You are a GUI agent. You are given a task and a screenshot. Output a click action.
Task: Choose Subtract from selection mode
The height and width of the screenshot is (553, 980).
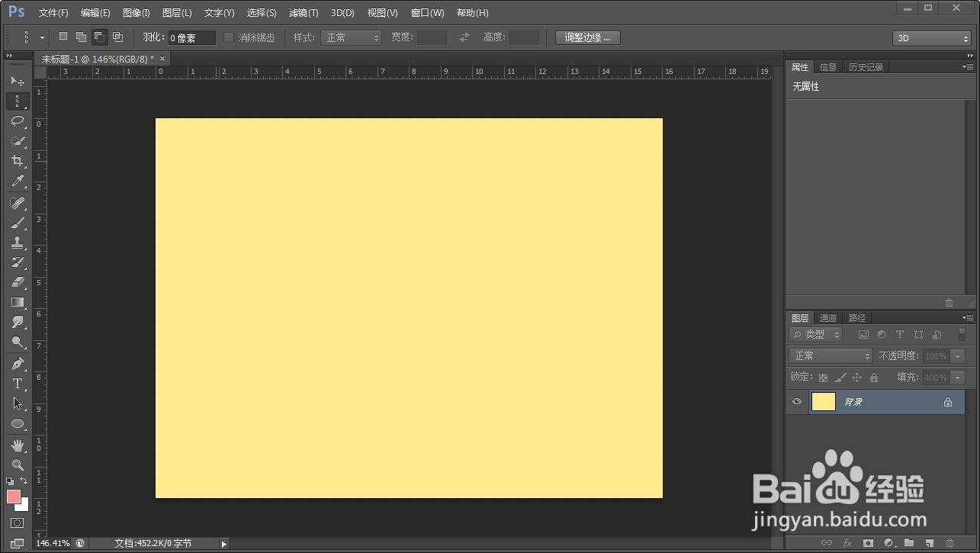click(x=99, y=37)
